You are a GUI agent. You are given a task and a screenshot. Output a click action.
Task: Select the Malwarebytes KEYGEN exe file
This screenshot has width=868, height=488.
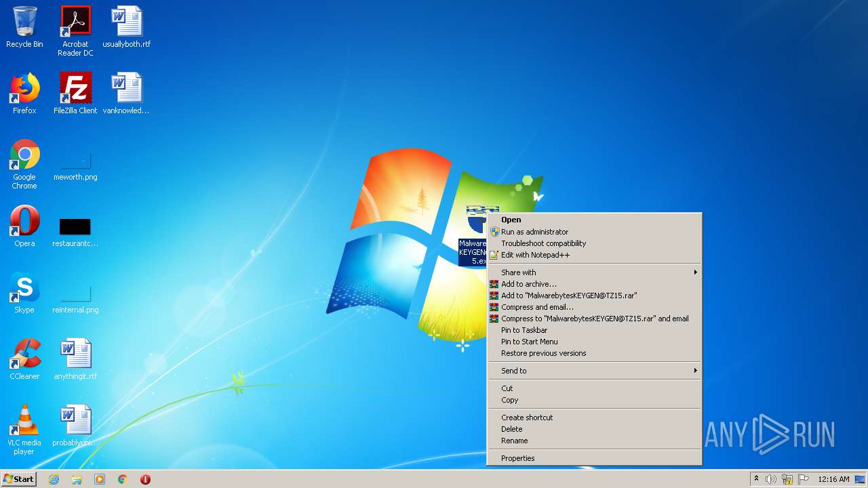pyautogui.click(x=473, y=236)
